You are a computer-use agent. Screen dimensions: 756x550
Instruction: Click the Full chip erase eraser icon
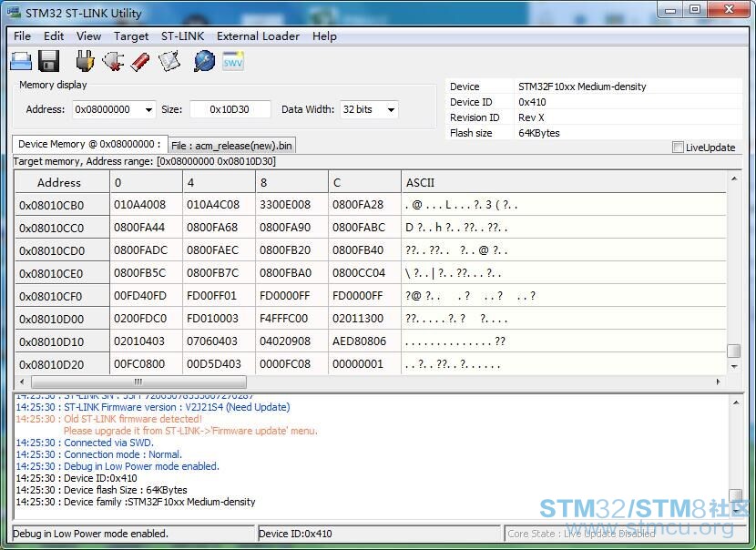(140, 62)
